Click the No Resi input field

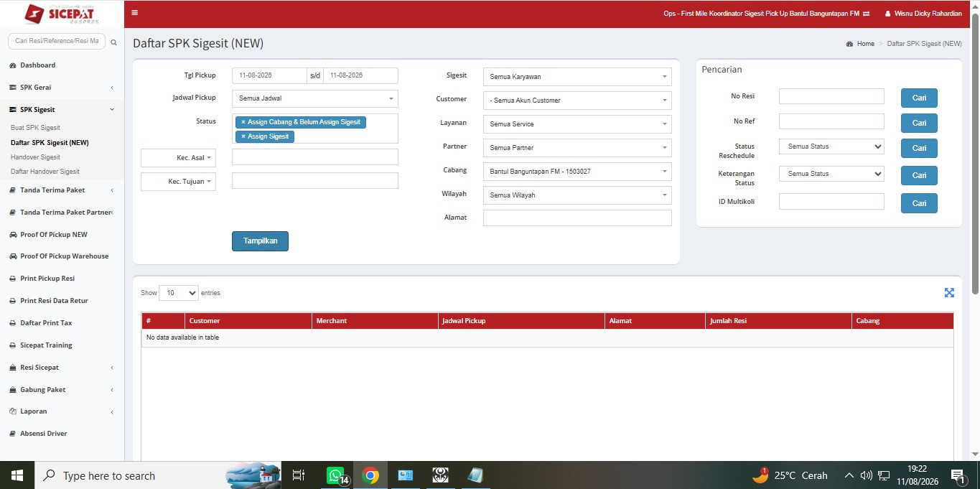(831, 96)
